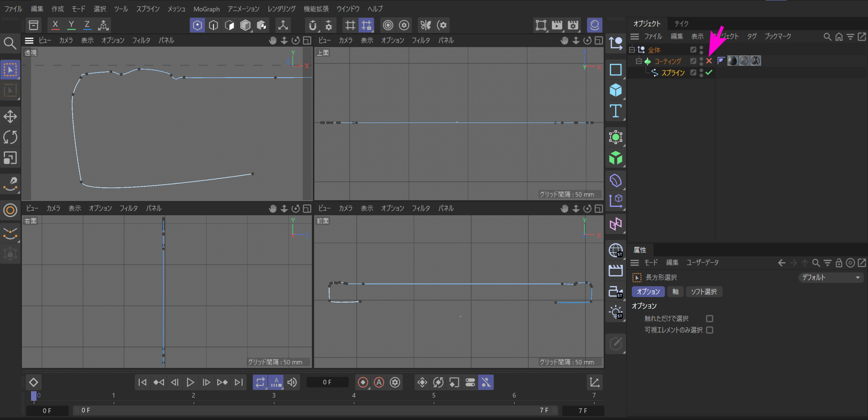Select the Move tool in left toolbar
This screenshot has height=420, width=868.
pyautogui.click(x=10, y=117)
